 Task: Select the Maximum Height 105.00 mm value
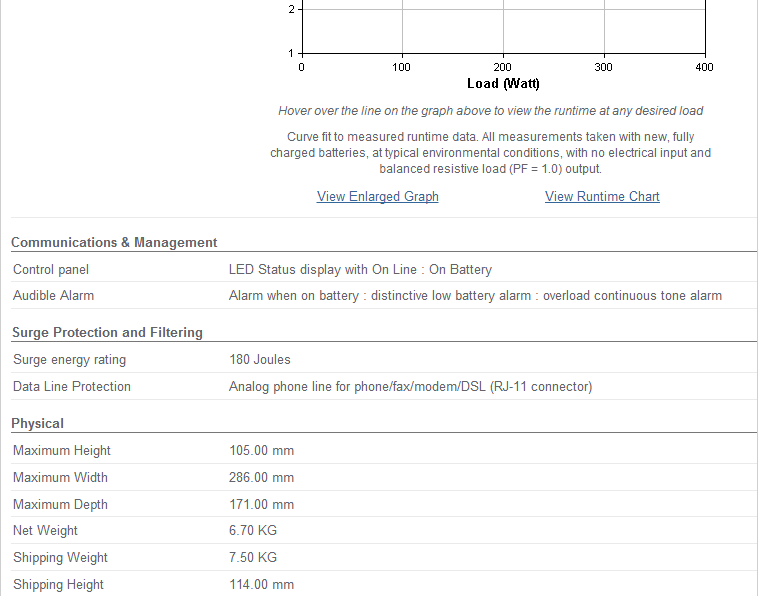(261, 451)
